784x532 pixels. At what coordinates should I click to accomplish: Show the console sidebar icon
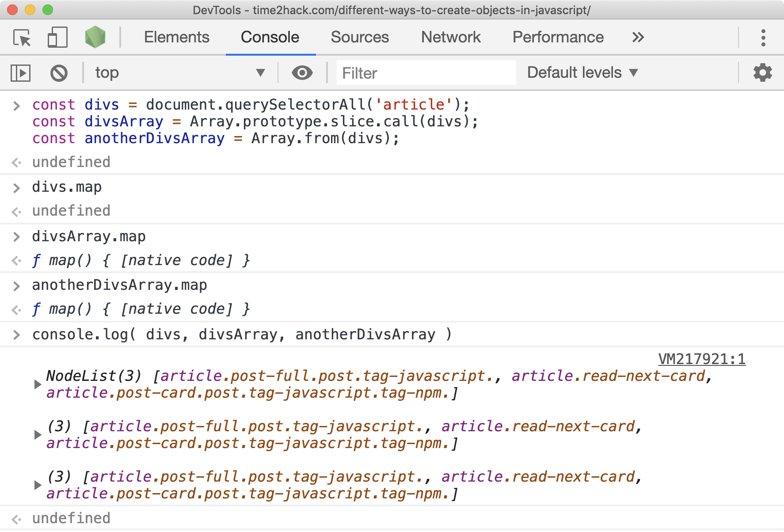(x=20, y=73)
